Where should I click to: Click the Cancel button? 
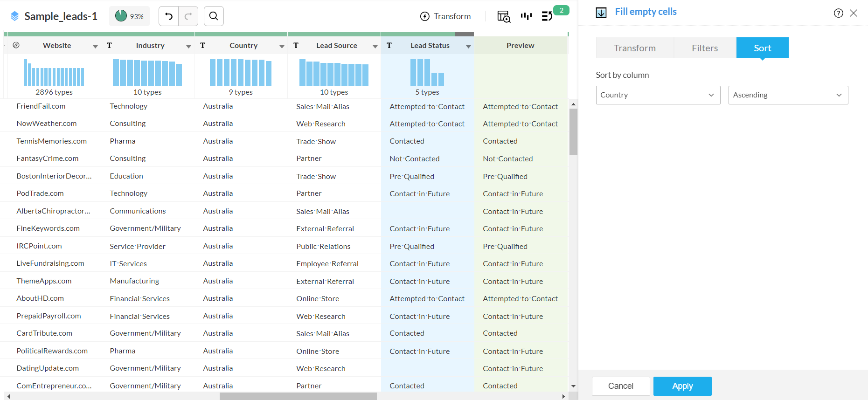[x=620, y=386]
